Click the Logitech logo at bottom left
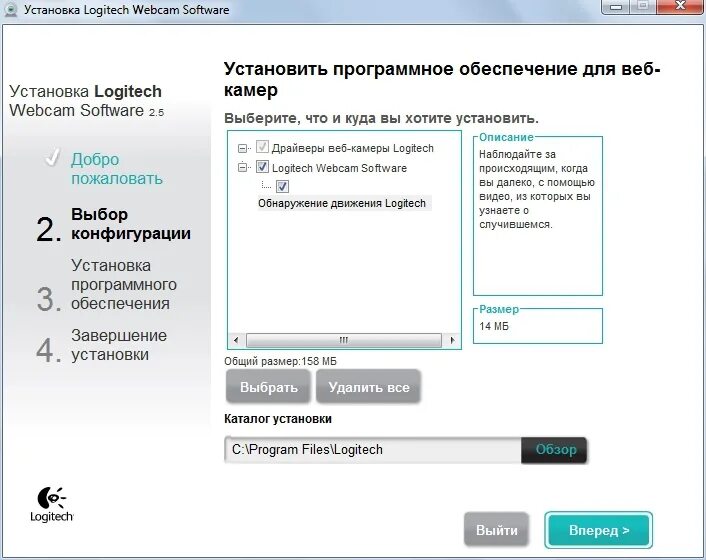The width and height of the screenshot is (706, 560). [x=51, y=505]
